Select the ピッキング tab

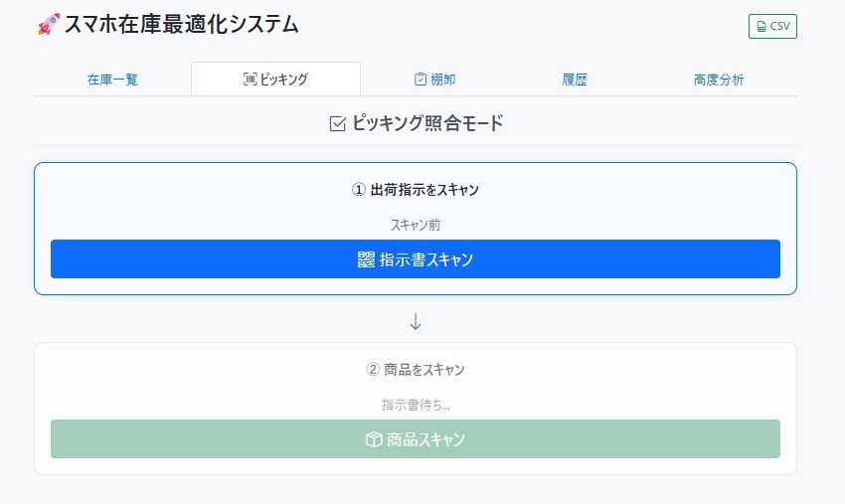pyautogui.click(x=275, y=80)
